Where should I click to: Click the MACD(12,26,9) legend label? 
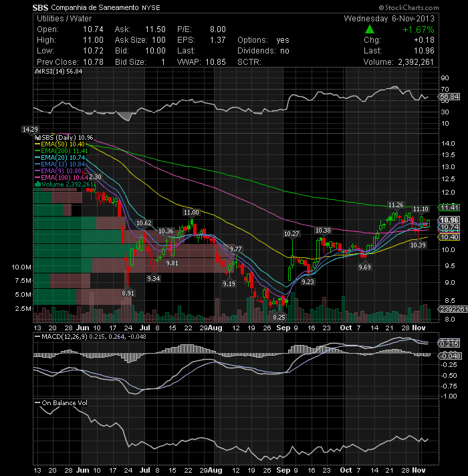click(64, 337)
